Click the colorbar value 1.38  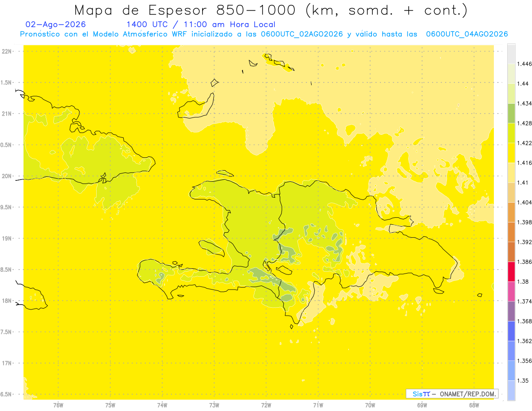point(523,282)
